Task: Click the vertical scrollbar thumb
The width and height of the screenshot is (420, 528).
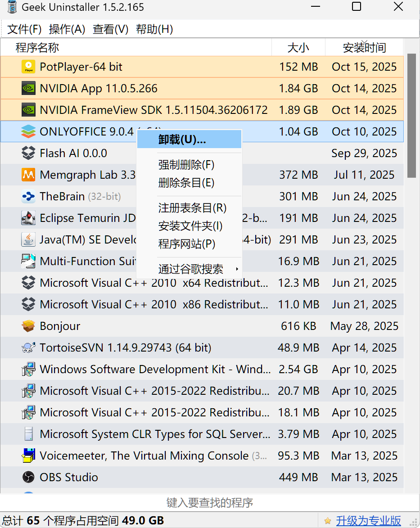Action: (411, 116)
